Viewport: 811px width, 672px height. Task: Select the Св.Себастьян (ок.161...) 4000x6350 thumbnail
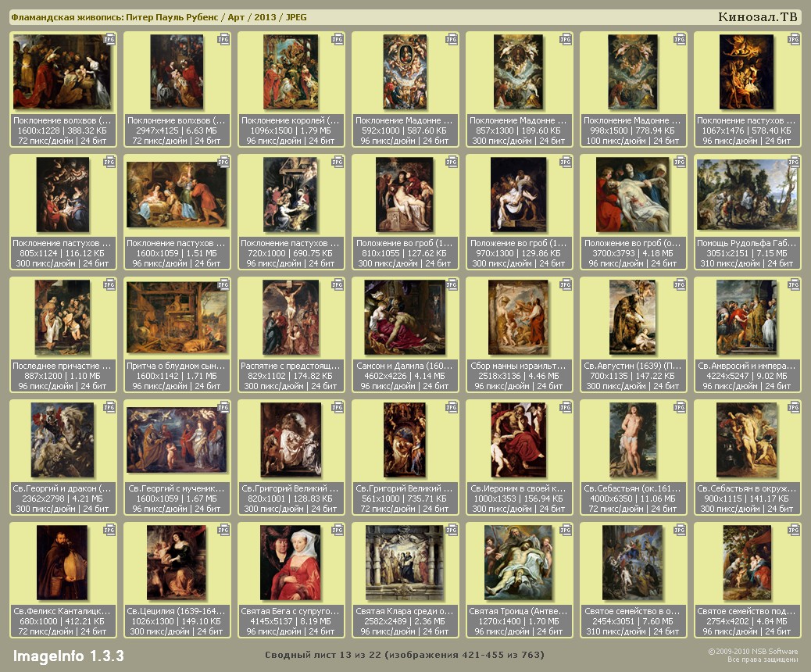coord(633,439)
